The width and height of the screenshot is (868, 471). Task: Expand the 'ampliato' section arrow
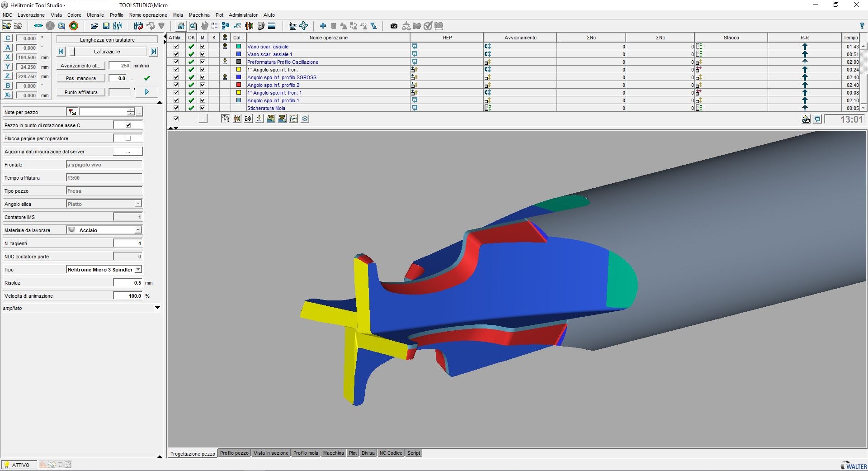pos(157,308)
